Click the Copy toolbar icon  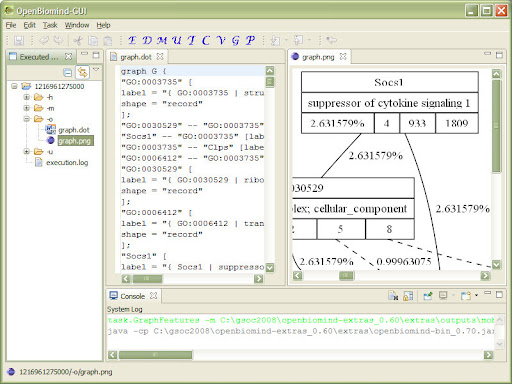(x=93, y=41)
